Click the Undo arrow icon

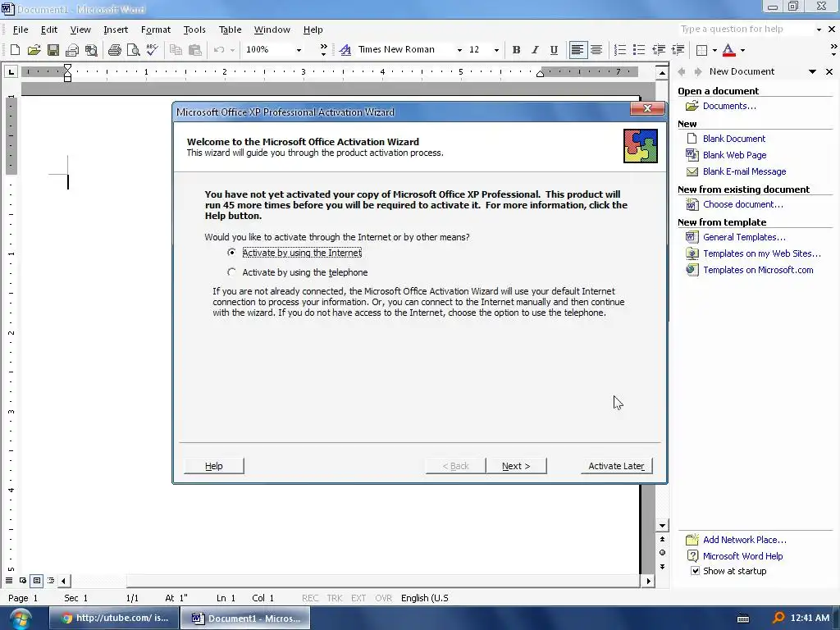pyautogui.click(x=218, y=50)
